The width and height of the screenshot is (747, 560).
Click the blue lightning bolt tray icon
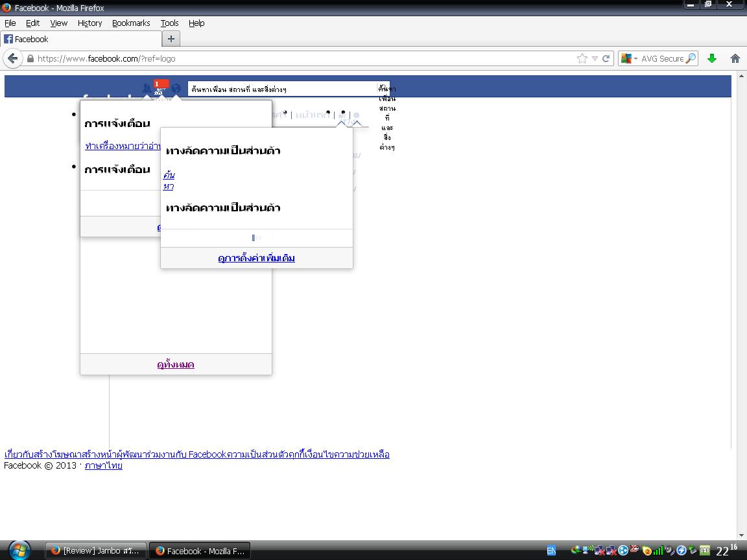682,550
